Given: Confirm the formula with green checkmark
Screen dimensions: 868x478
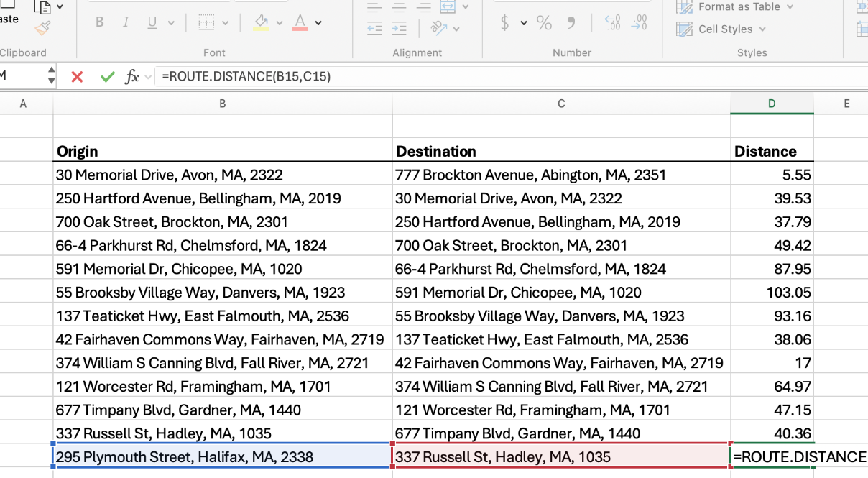Looking at the screenshot, I should click(x=108, y=76).
